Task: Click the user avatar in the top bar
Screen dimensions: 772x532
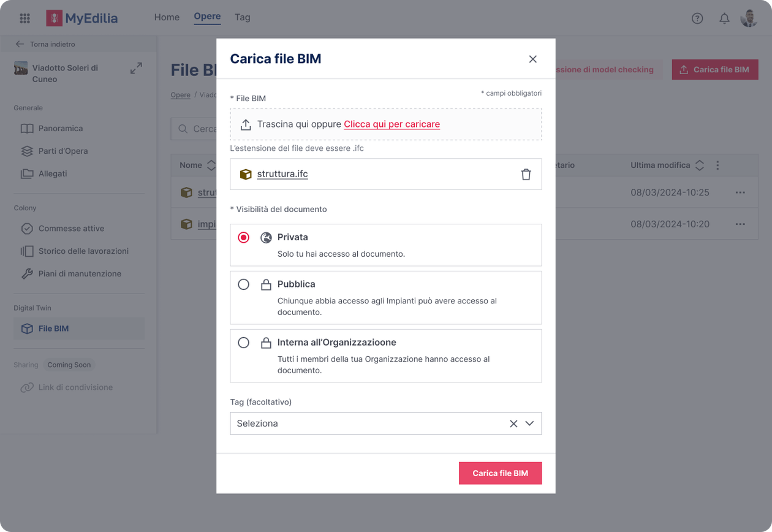Action: (x=749, y=18)
